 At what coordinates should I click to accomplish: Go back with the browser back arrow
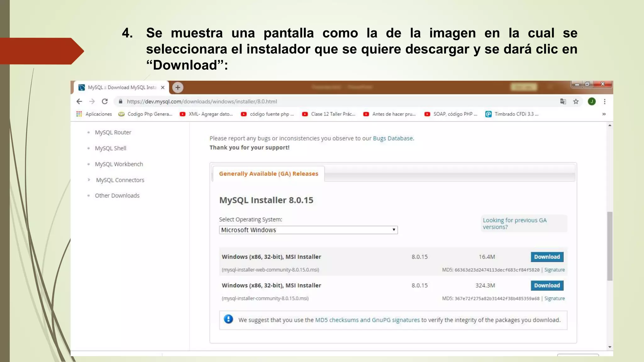[79, 101]
